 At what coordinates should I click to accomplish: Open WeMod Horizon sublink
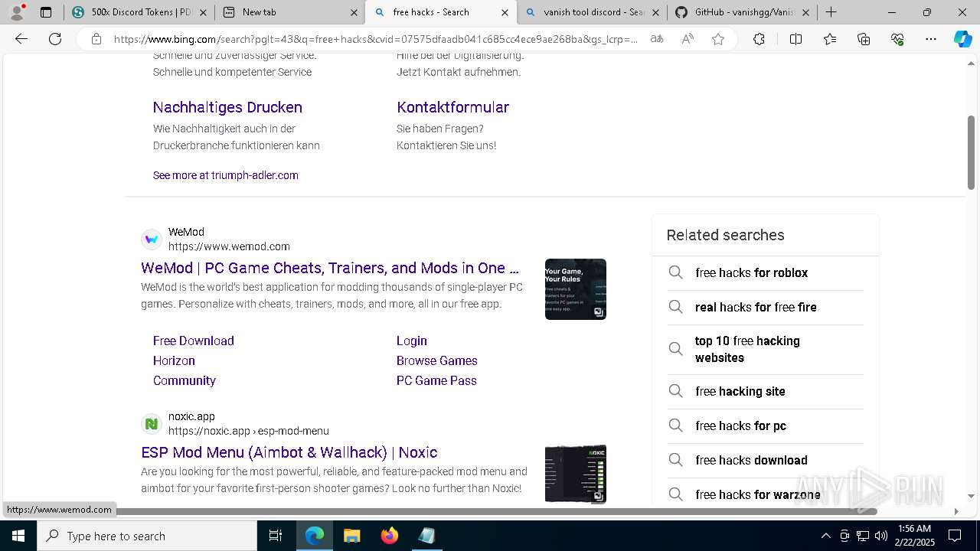pos(174,360)
